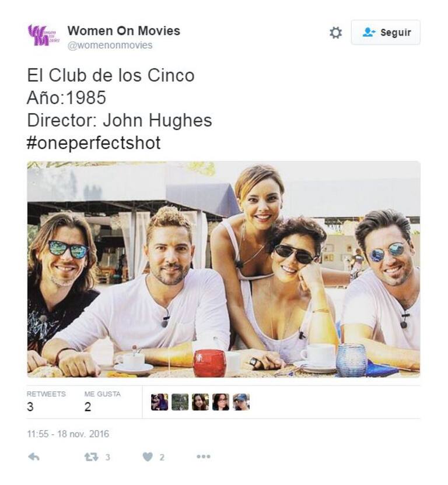Open the 11:55 - 18 nov. 2016 timestamp
This screenshot has width=448, height=485.
(68, 434)
